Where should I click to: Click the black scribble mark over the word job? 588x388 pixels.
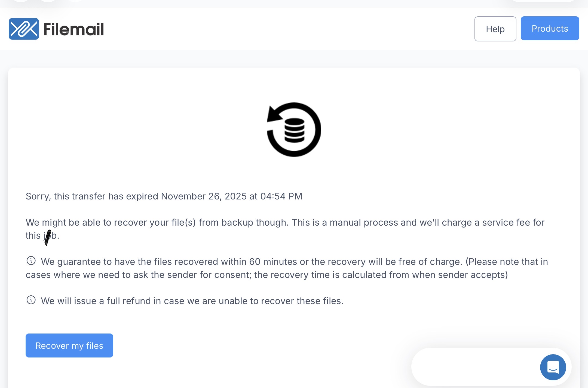pyautogui.click(x=48, y=237)
